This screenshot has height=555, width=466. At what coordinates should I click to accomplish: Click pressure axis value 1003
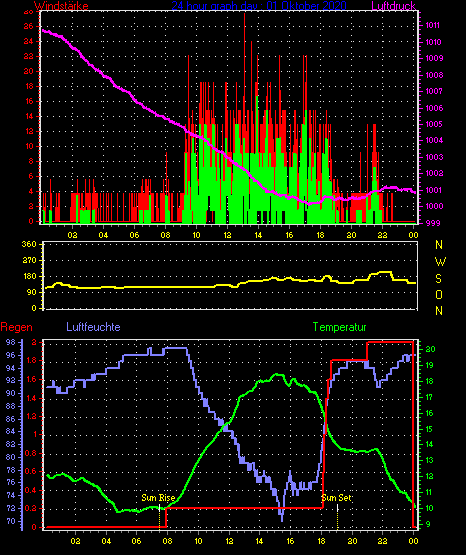[x=434, y=157]
